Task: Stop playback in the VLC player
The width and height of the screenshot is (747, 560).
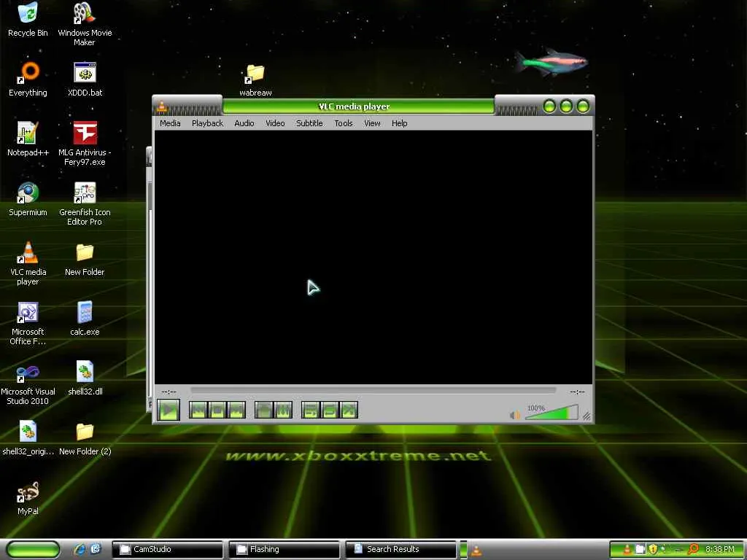Action: point(217,410)
